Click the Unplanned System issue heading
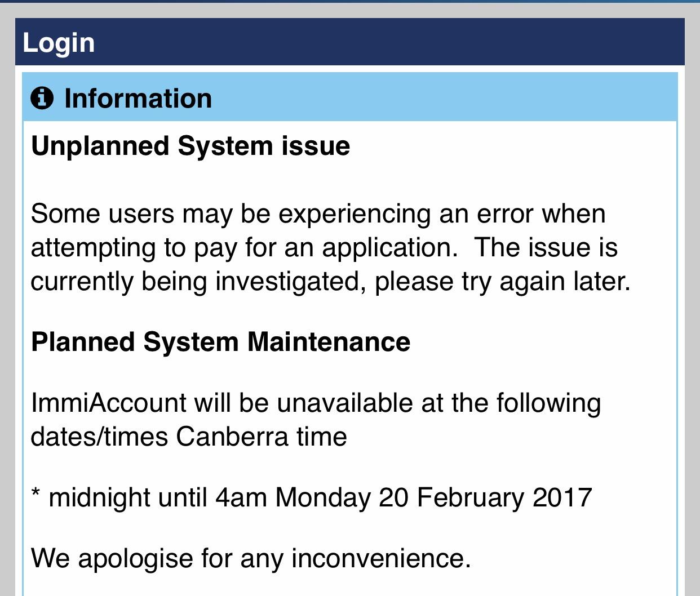The image size is (700, 596). [x=190, y=146]
